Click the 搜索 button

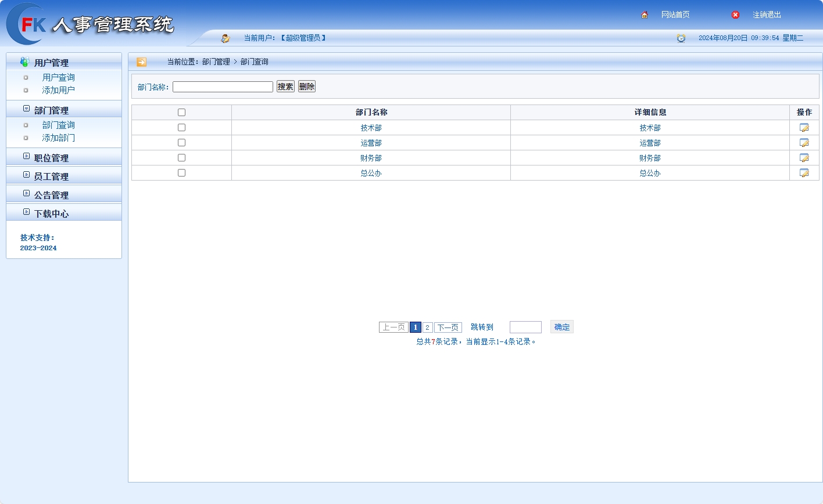pyautogui.click(x=285, y=87)
